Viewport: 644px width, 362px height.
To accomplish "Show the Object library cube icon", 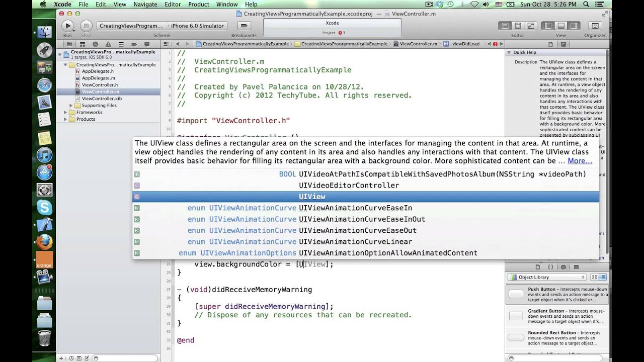I will pos(563,267).
